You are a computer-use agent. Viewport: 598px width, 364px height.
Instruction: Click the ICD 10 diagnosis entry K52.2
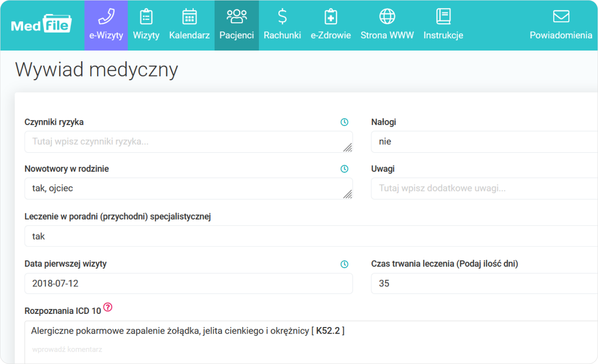pos(188,331)
